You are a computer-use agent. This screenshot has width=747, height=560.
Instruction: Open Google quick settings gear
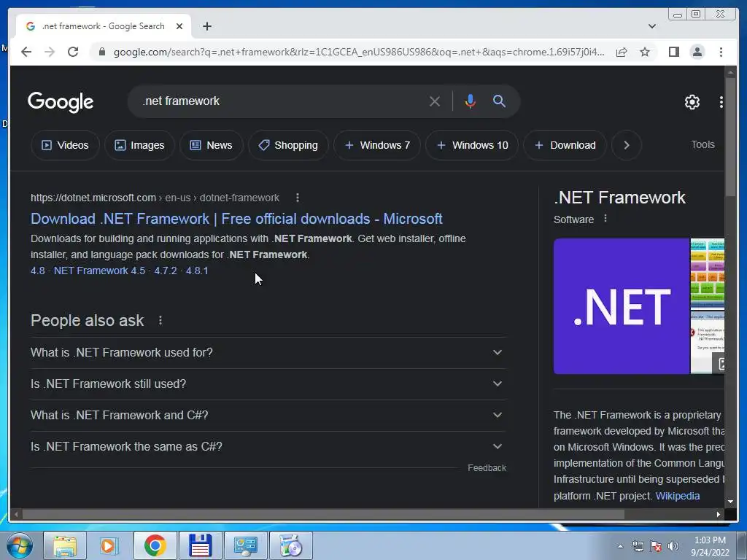692,101
